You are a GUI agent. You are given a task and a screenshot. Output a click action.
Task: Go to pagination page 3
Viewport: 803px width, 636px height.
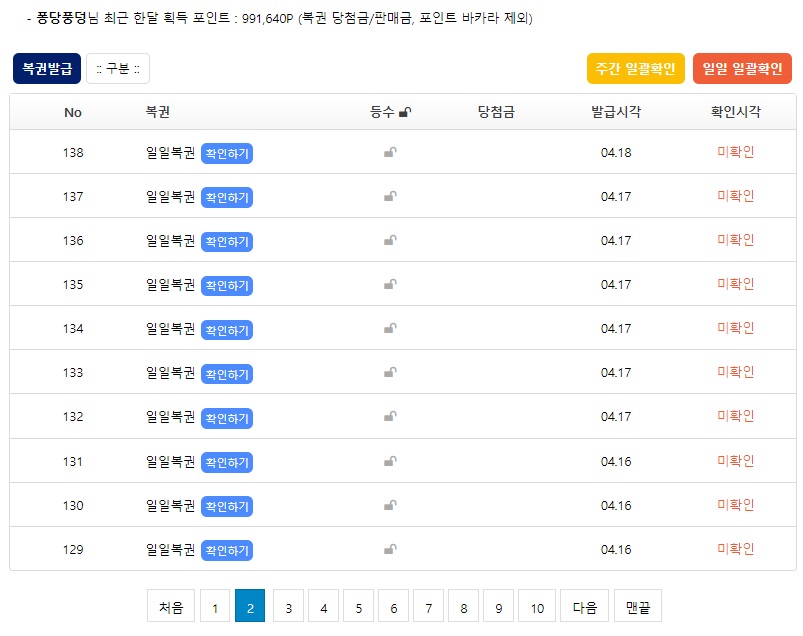pyautogui.click(x=288, y=606)
